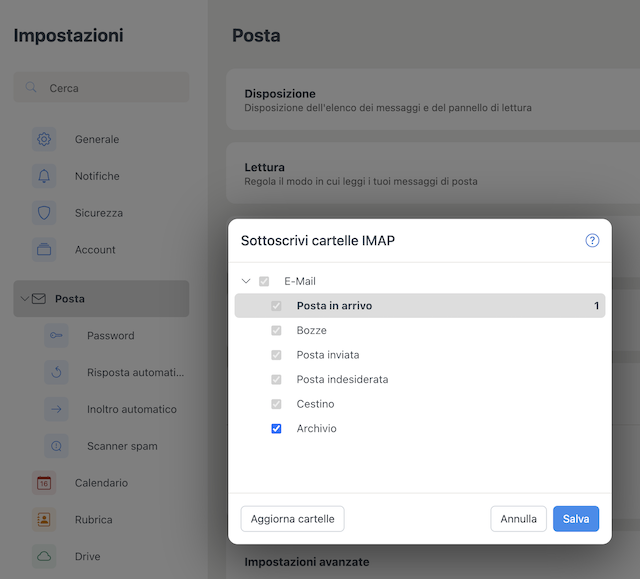Click the Scanner spam icon
Image resolution: width=640 pixels, height=579 pixels.
coord(56,446)
